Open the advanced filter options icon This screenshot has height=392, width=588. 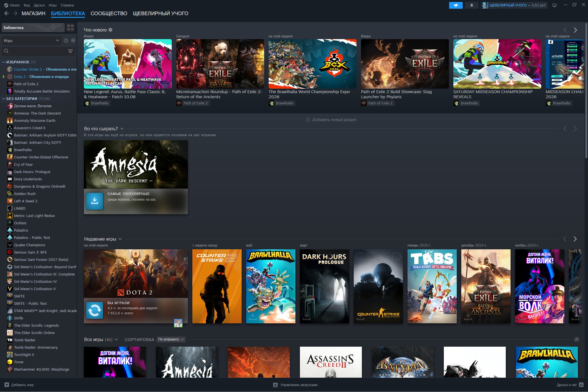pyautogui.click(x=70, y=51)
